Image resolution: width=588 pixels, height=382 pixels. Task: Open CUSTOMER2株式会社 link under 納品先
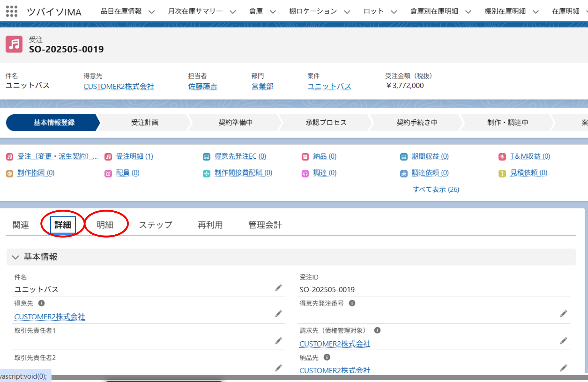point(335,370)
